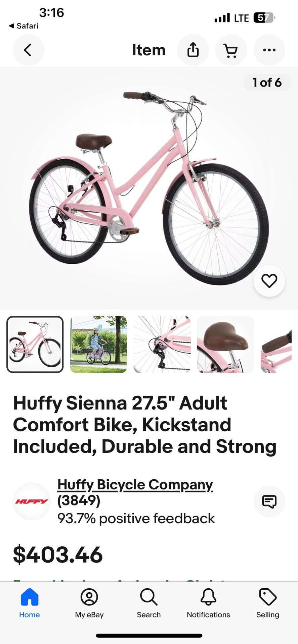The width and height of the screenshot is (298, 644).
Task: Open the three-dot more options menu
Action: pyautogui.click(x=269, y=50)
